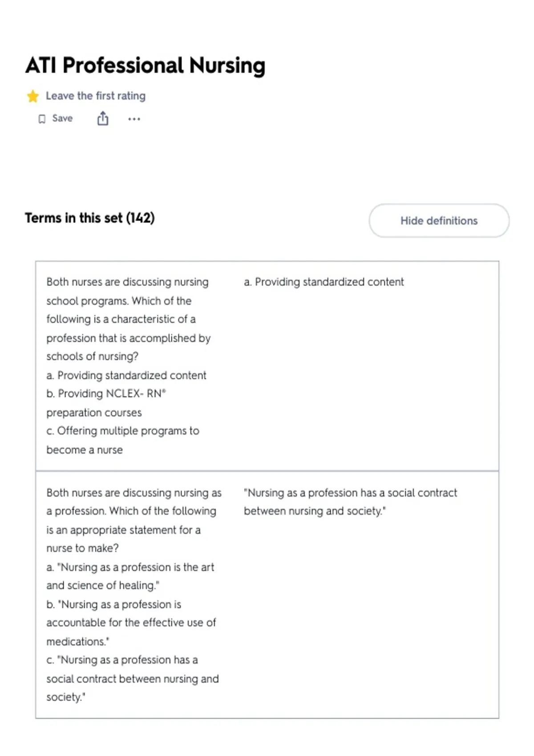The width and height of the screenshot is (534, 756).
Task: Click option c about social contract in second card
Action: 133,679
